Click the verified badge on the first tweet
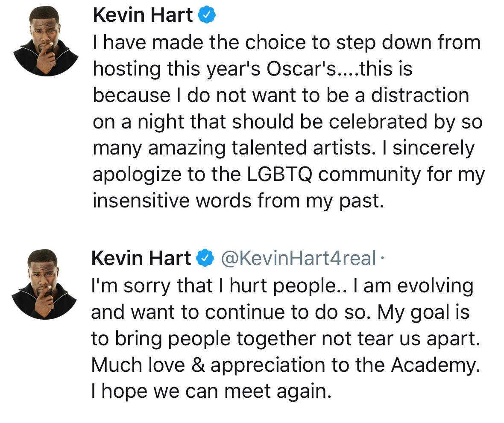The image size is (504, 423). pyautogui.click(x=207, y=15)
